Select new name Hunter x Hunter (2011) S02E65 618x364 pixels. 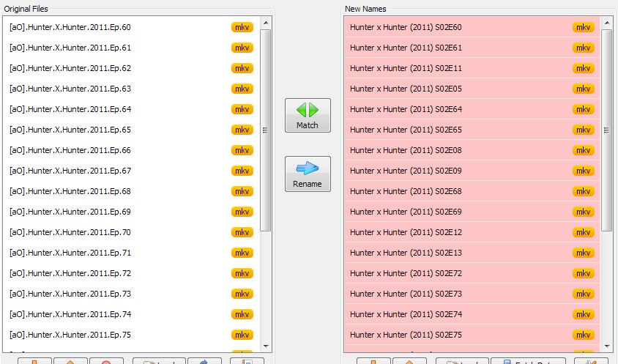pos(472,130)
